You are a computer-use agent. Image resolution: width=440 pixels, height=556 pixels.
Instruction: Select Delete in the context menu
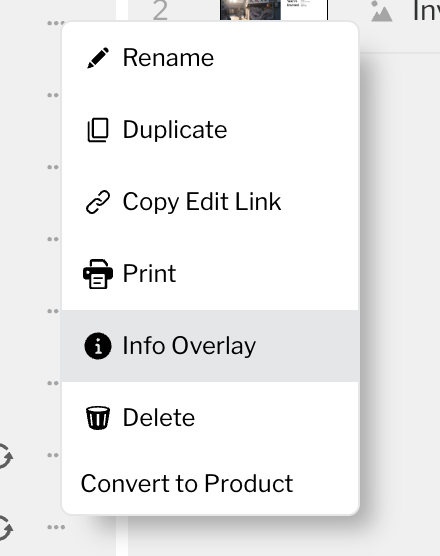click(210, 418)
